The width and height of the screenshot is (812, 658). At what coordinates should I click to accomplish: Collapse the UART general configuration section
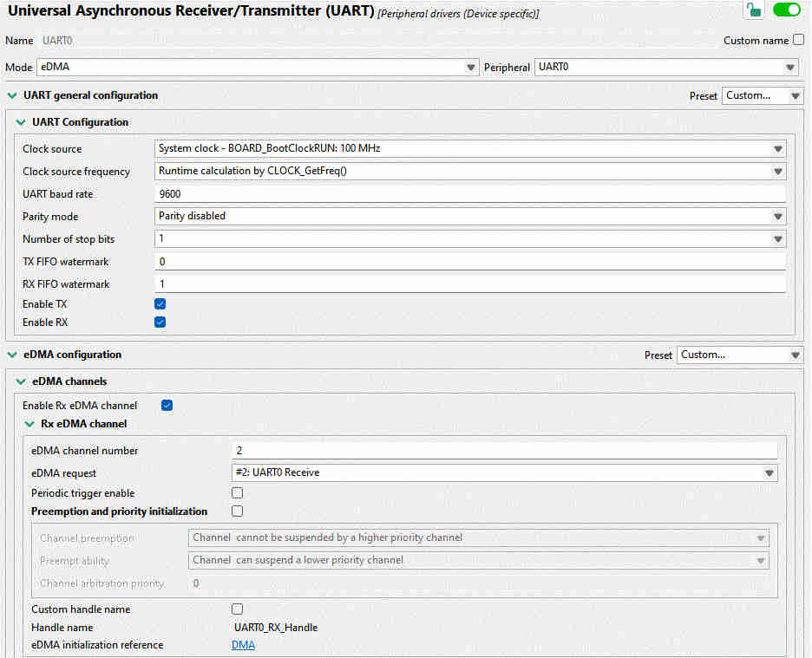pos(12,95)
